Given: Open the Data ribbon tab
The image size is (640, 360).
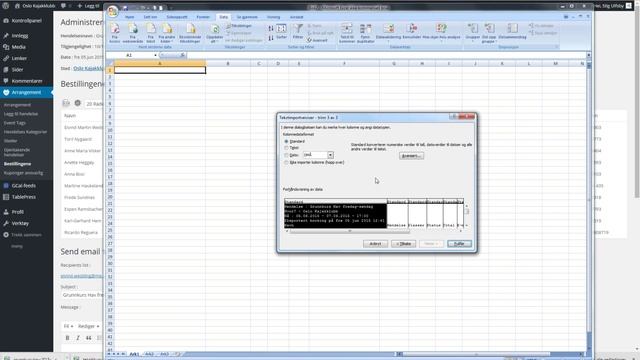Looking at the screenshot, I should pyautogui.click(x=224, y=17).
